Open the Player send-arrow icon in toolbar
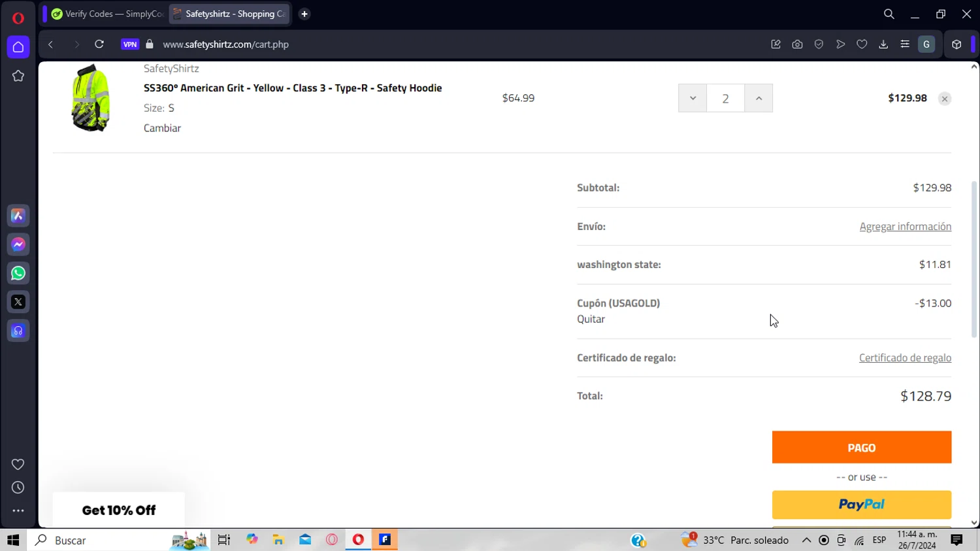The height and width of the screenshot is (551, 980). point(840,44)
